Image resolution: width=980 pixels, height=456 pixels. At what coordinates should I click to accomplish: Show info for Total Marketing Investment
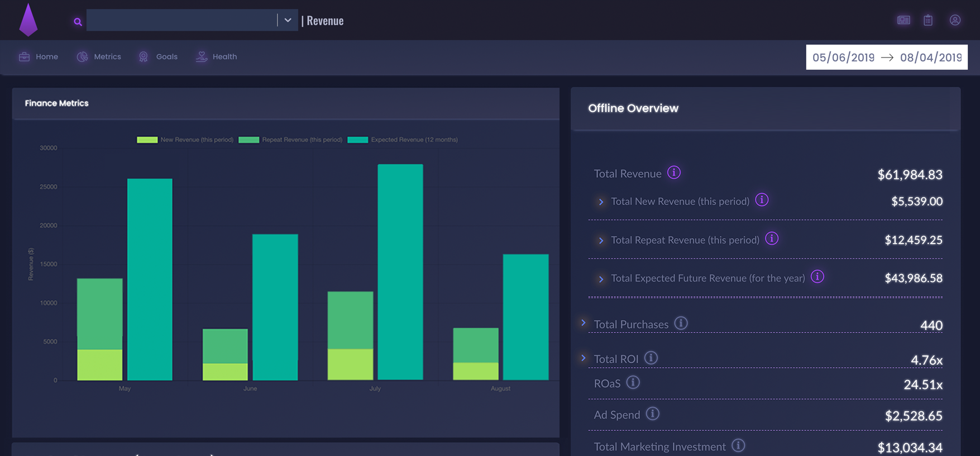tap(738, 445)
